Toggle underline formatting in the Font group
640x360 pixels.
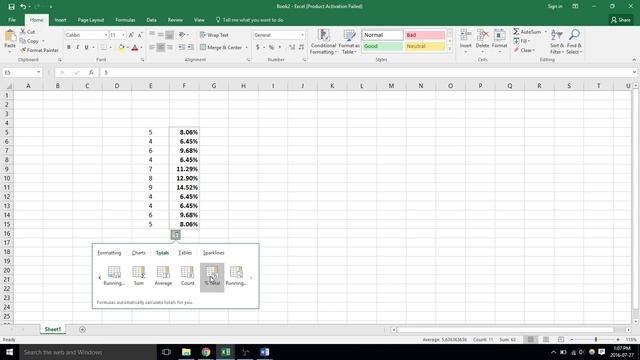tap(87, 48)
